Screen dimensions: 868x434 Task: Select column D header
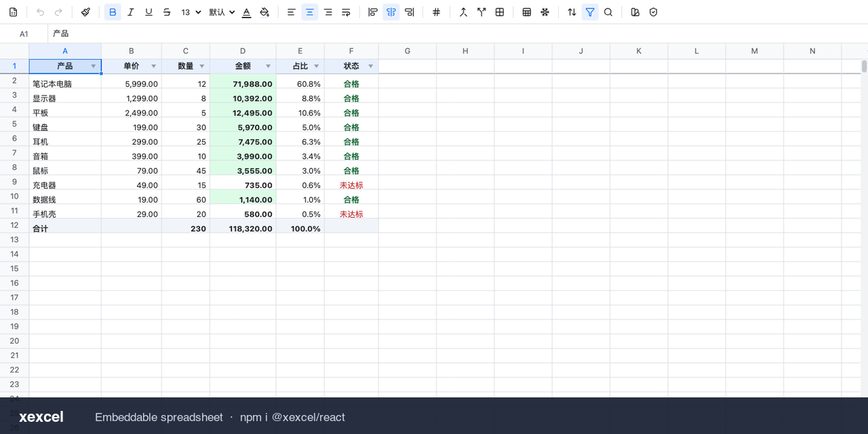243,51
